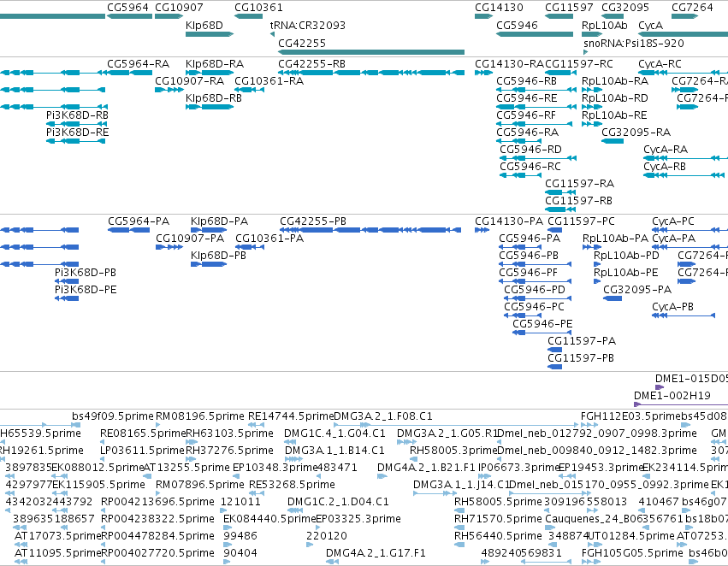Click the snoRNA:Psi18S-920 label
The height and width of the screenshot is (566, 728).
tap(634, 43)
